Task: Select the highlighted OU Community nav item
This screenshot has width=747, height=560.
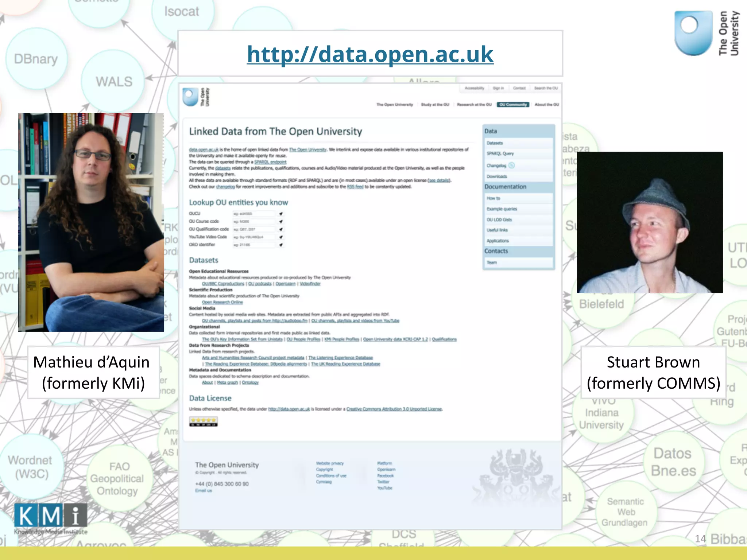Action: click(513, 105)
